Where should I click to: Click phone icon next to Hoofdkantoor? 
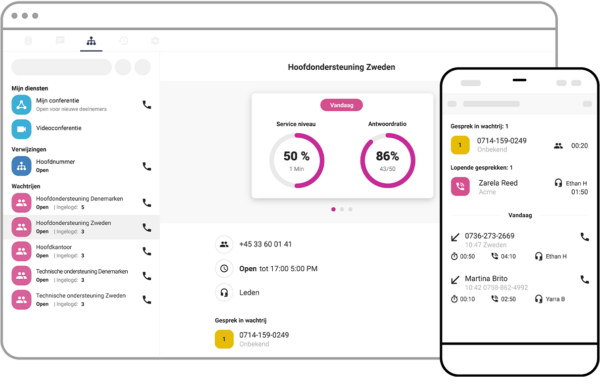tap(147, 251)
